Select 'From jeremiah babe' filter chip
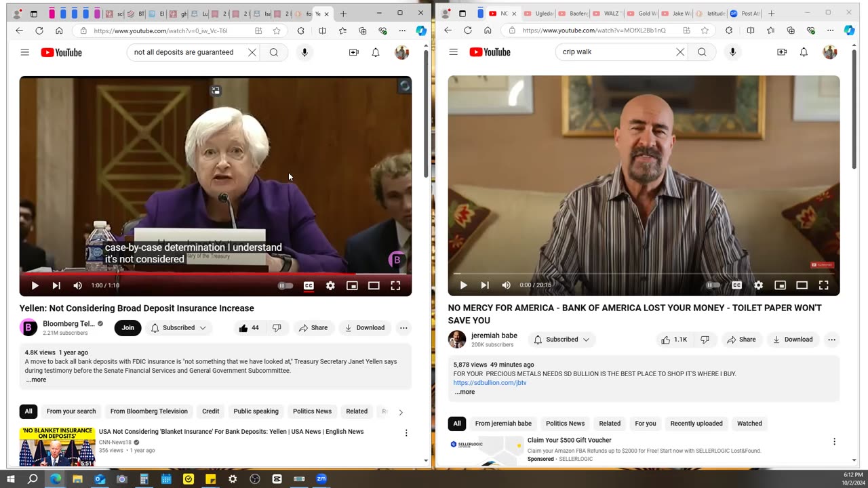The image size is (868, 488). [x=503, y=424]
